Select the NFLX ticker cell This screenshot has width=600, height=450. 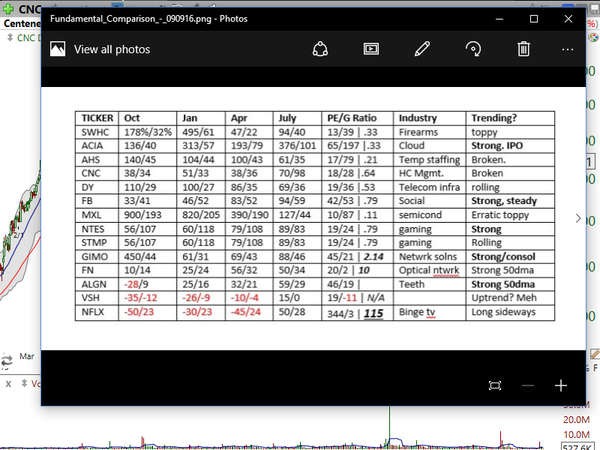coord(97,312)
